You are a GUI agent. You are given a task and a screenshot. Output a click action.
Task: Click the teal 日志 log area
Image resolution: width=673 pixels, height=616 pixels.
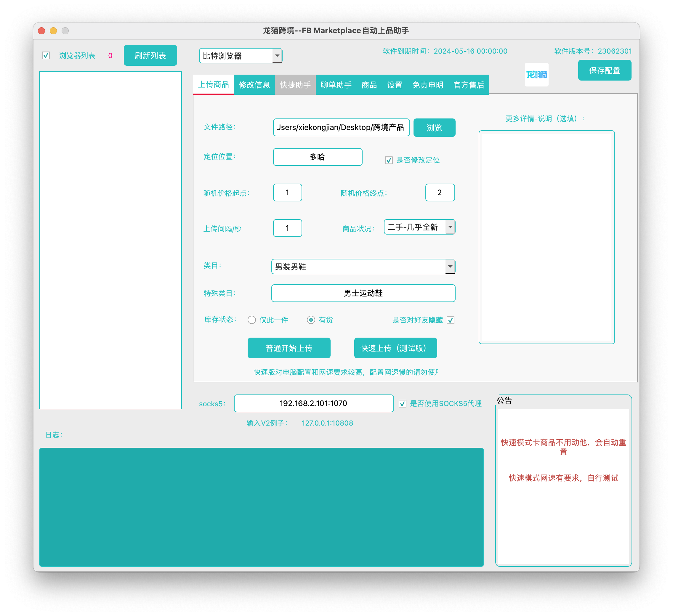tap(261, 507)
